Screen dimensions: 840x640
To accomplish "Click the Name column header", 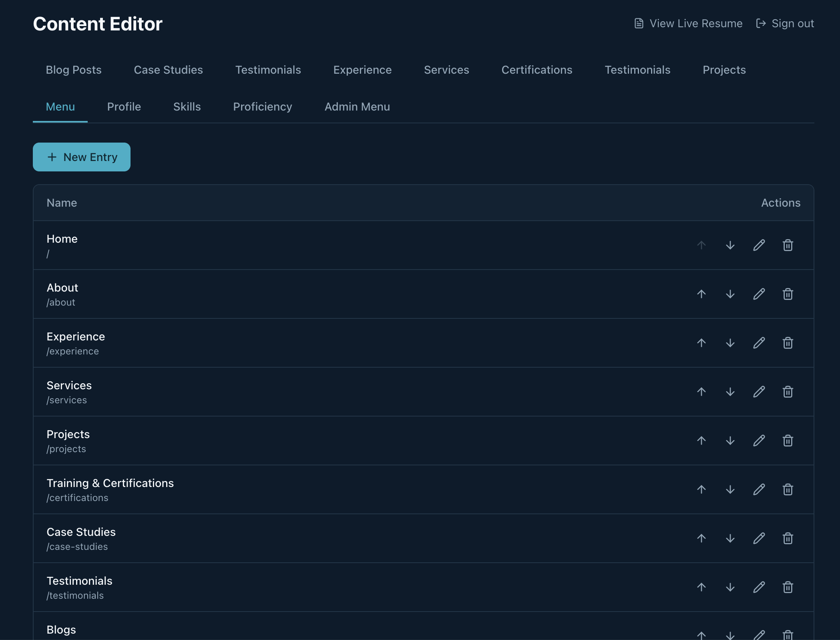I will click(x=62, y=203).
